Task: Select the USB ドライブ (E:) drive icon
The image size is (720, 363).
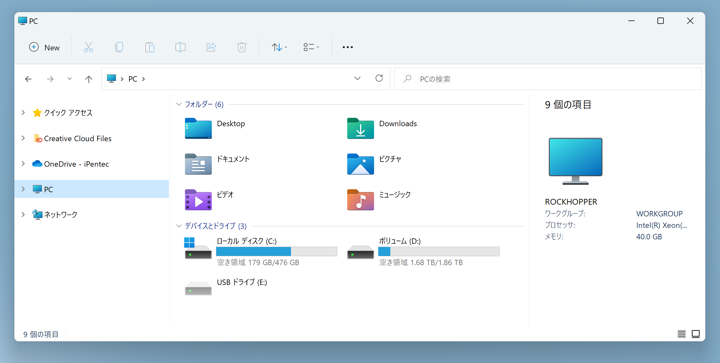Action: [198, 288]
